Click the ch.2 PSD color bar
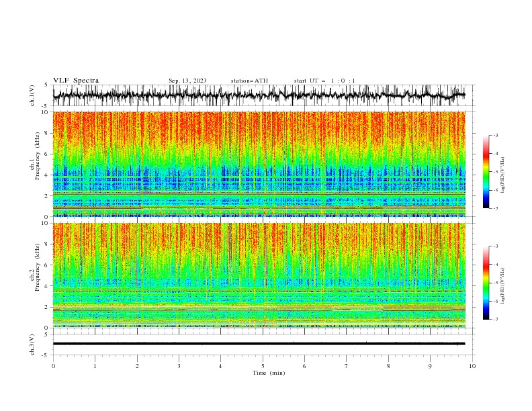Image resolution: width=532 pixels, height=411 pixels. [486, 283]
